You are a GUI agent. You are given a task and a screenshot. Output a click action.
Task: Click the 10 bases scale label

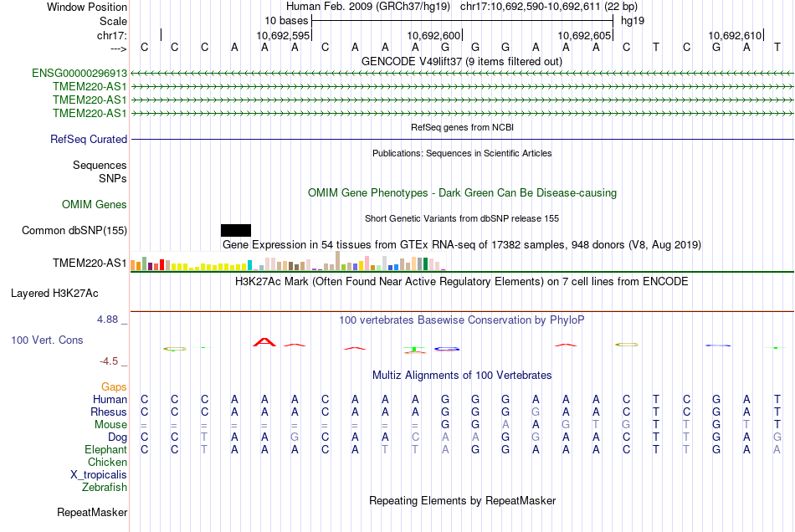pyautogui.click(x=286, y=21)
